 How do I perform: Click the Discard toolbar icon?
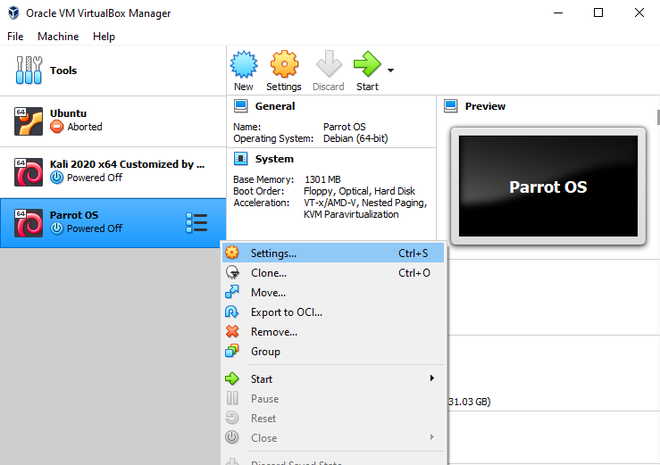329,64
